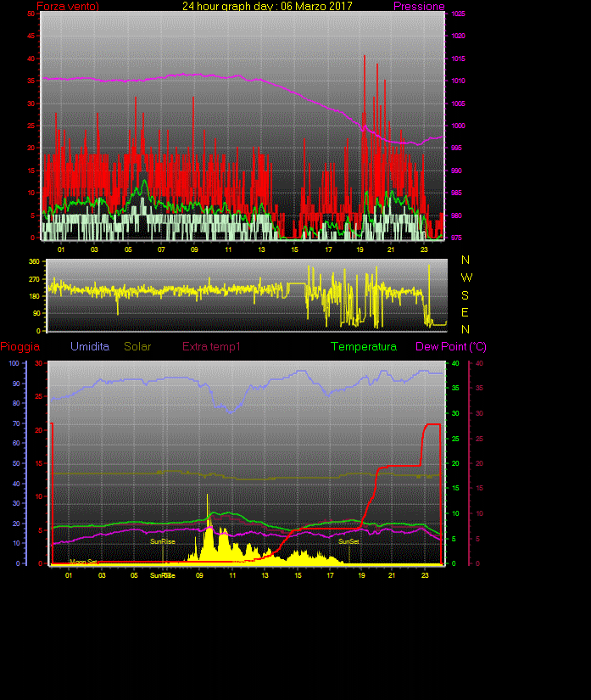Click the 'Extra temp1' legend label

[212, 347]
